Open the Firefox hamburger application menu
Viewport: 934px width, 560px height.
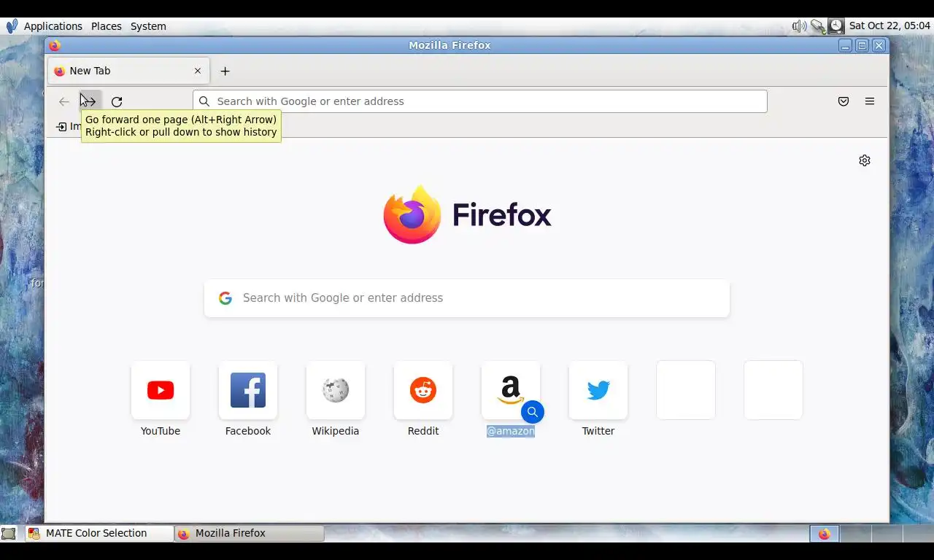tap(870, 101)
